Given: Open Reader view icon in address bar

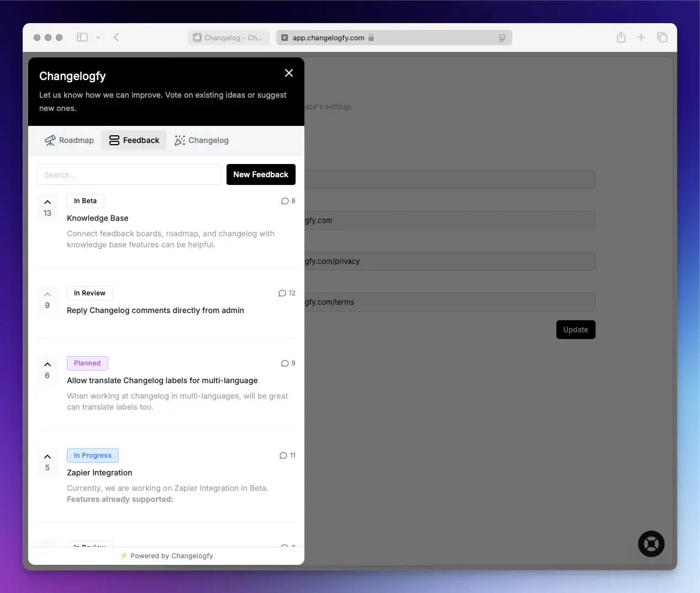Looking at the screenshot, I should point(502,38).
